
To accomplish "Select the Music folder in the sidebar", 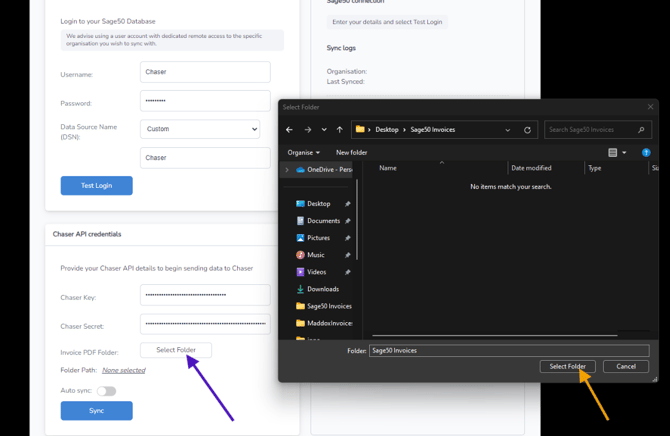I will [315, 255].
